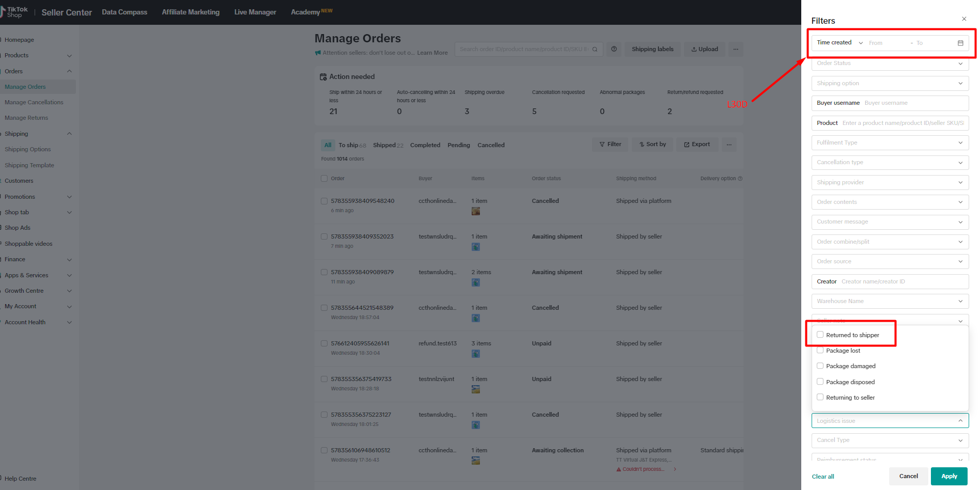The width and height of the screenshot is (980, 490).
Task: Open the Order contents dropdown
Action: 890,202
